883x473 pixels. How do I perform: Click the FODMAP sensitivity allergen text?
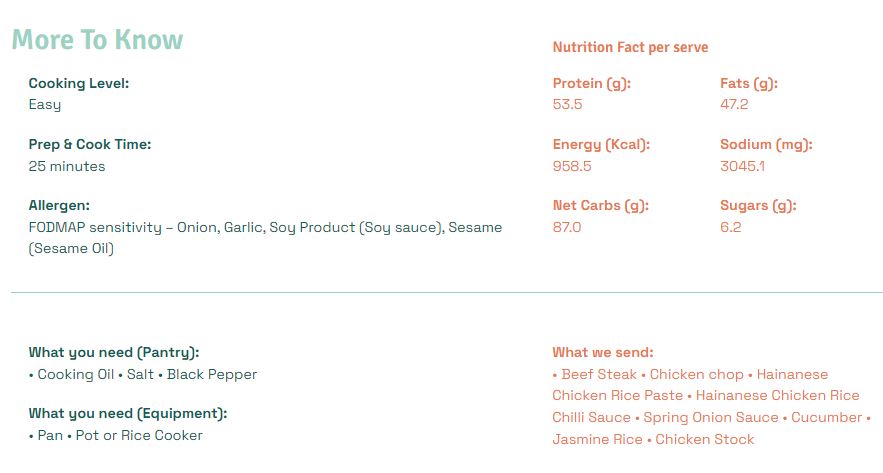pos(265,238)
